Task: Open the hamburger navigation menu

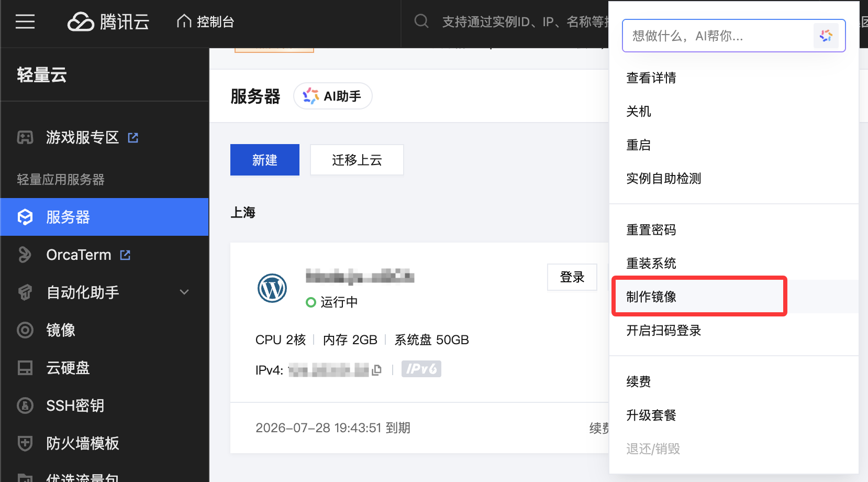Action: 25,22
